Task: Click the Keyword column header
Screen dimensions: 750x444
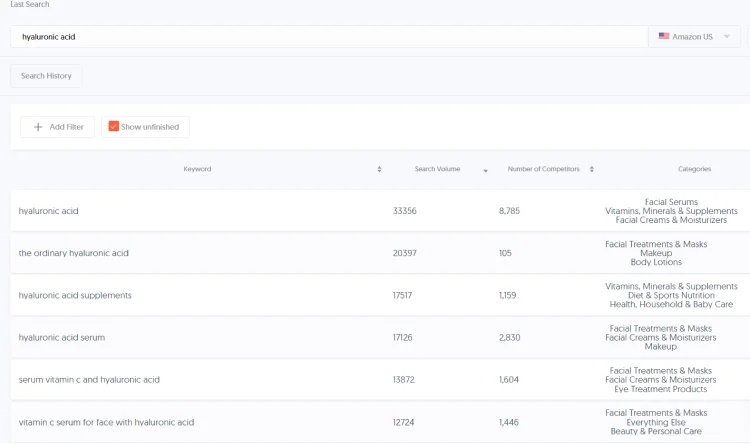Action: pos(197,169)
